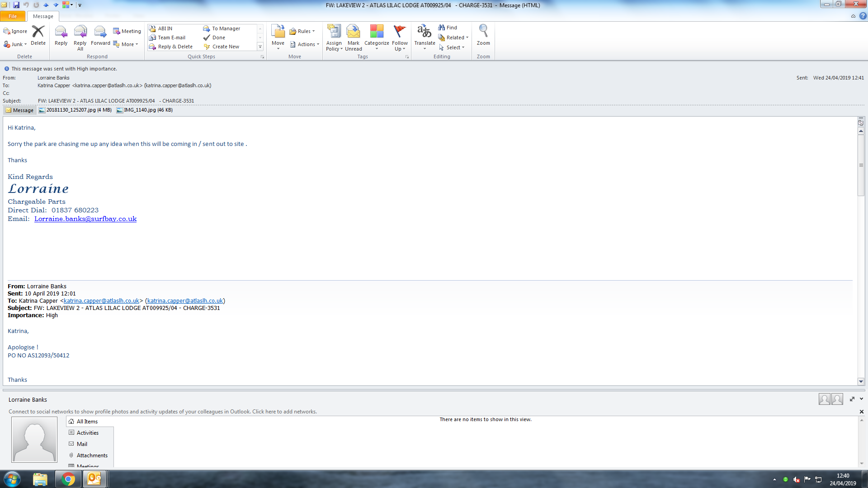Viewport: 868px width, 488px height.
Task: Delete the message with the X icon
Action: [38, 34]
